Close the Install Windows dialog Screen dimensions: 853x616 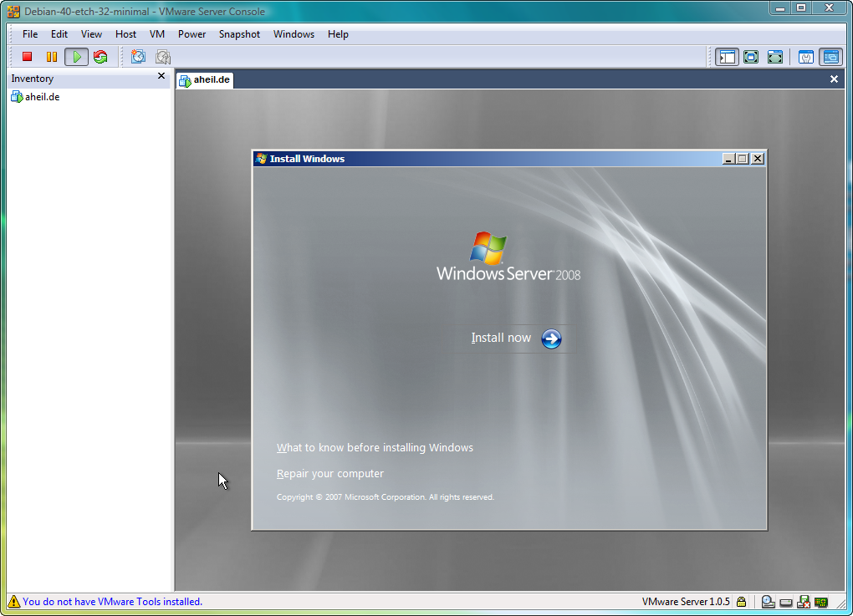coord(758,159)
